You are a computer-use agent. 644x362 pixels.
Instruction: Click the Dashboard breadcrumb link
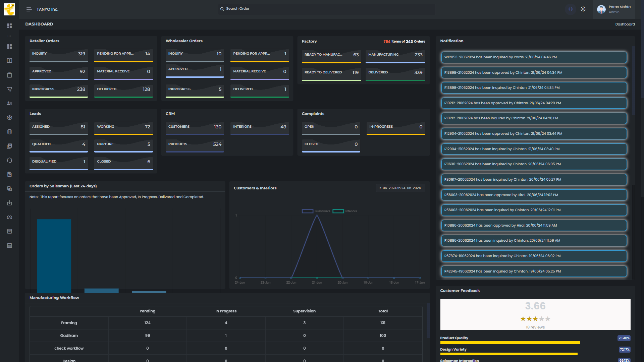[625, 24]
